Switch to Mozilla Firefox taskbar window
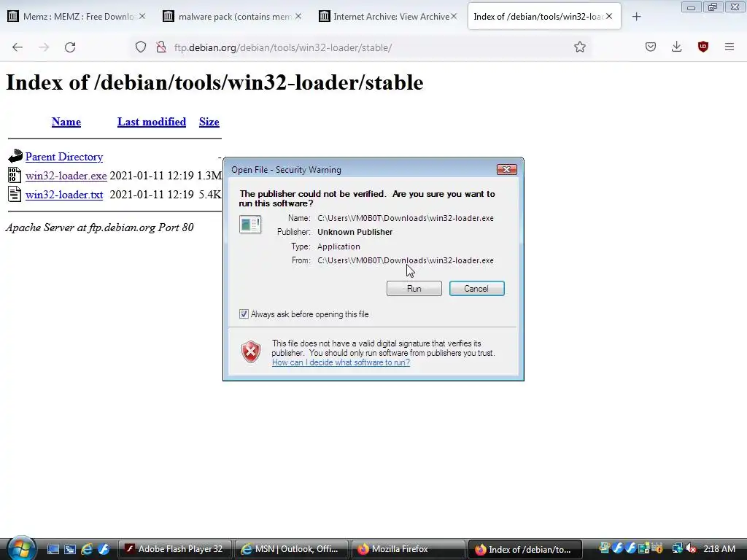Image resolution: width=747 pixels, height=560 pixels. [408, 549]
